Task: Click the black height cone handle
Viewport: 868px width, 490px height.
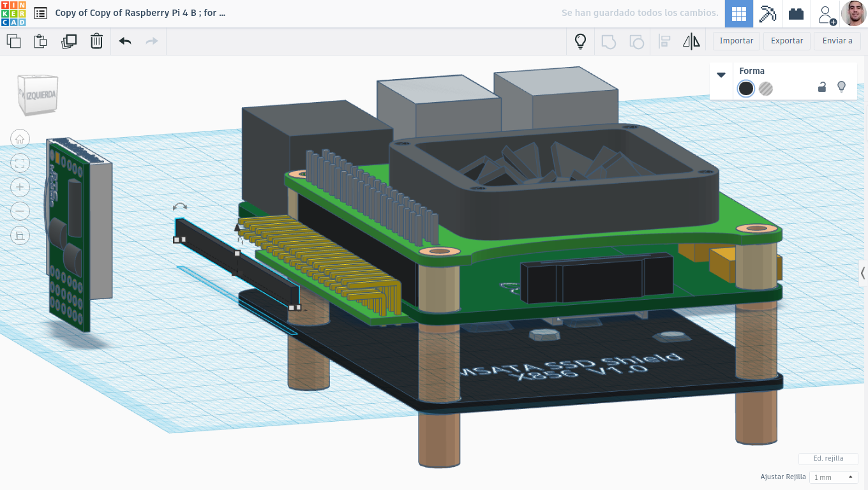Action: (237, 226)
